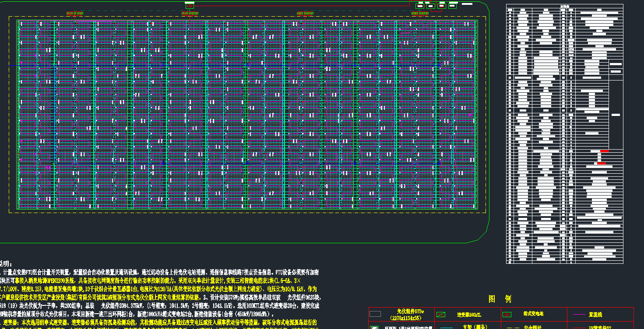Select the inverter 100kTL symbol in the legend

coord(441,315)
